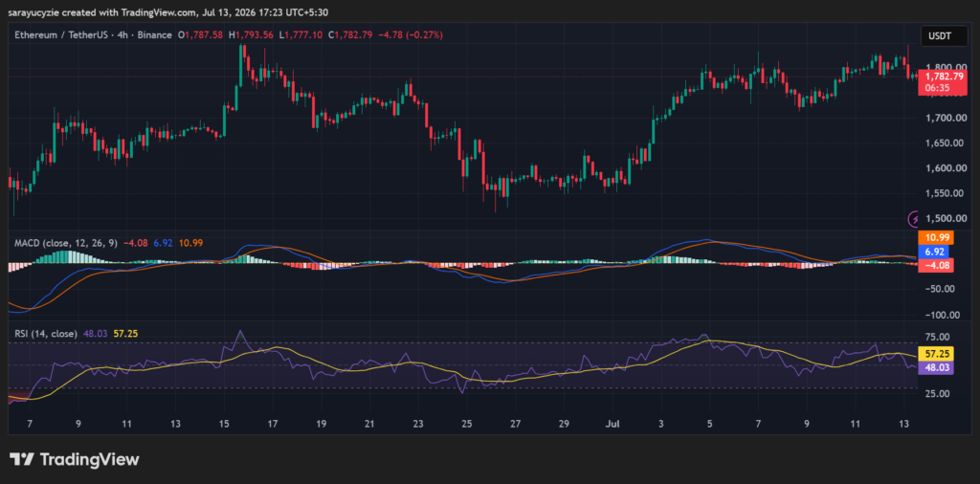Click the close value C1,782.79 in the legend

[x=350, y=35]
